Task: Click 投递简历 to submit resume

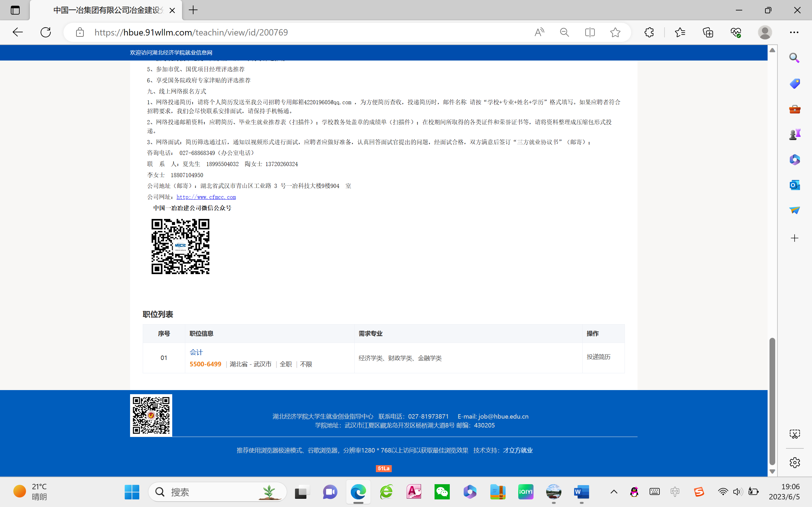Action: (598, 357)
